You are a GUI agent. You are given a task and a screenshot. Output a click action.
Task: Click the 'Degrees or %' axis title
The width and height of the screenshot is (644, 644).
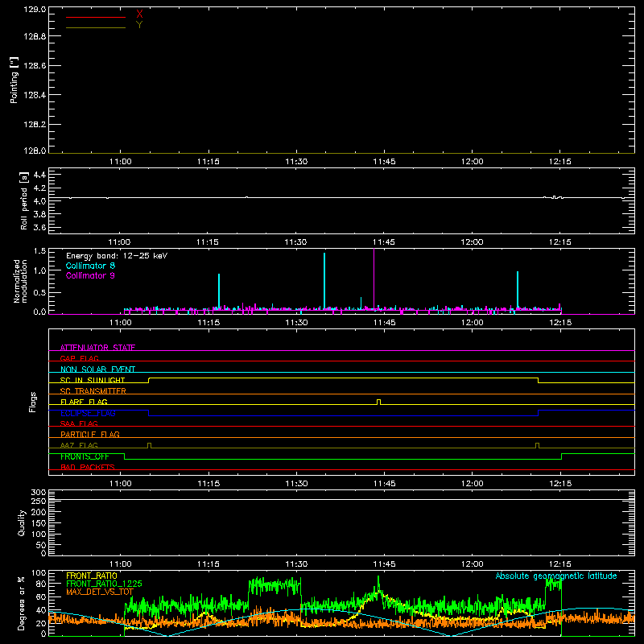[x=21, y=603]
